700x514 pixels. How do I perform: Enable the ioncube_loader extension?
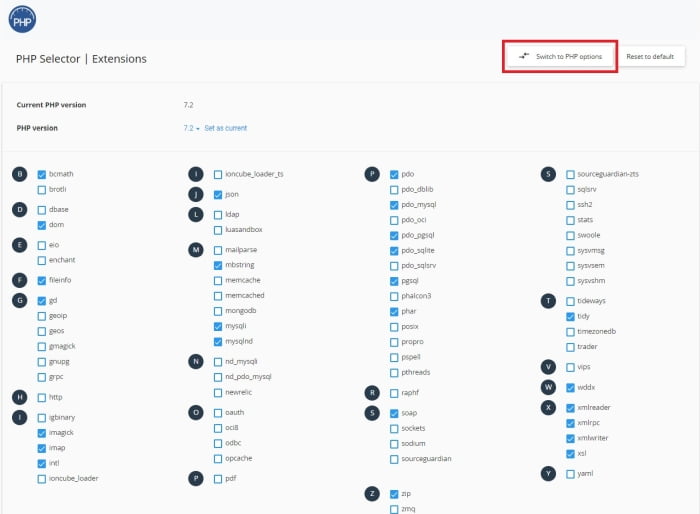pyautogui.click(x=42, y=479)
